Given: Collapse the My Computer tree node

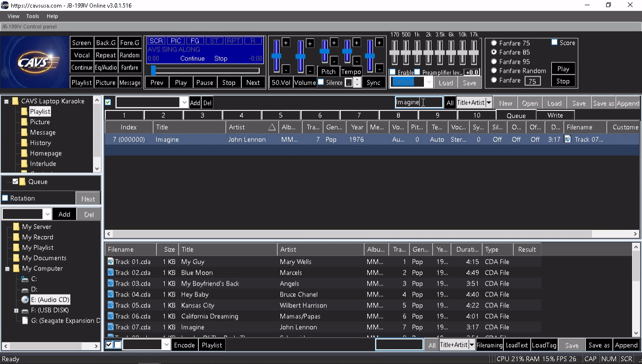Looking at the screenshot, I should click(x=7, y=269).
